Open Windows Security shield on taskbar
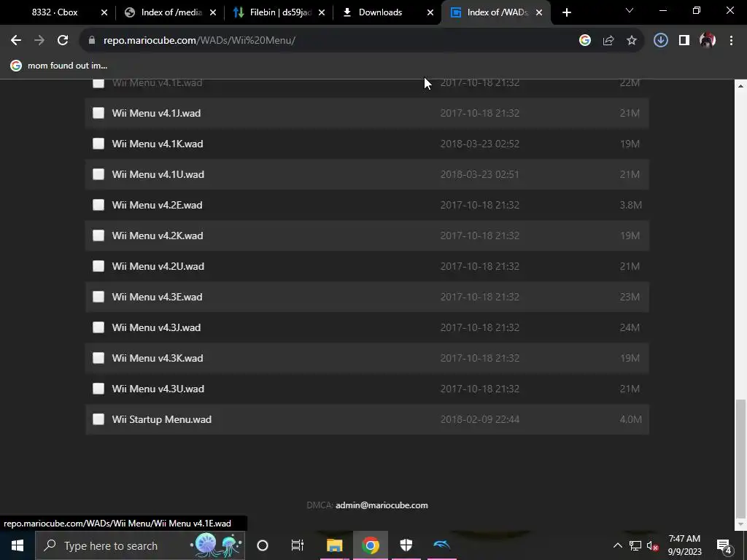747x560 pixels. point(406,545)
